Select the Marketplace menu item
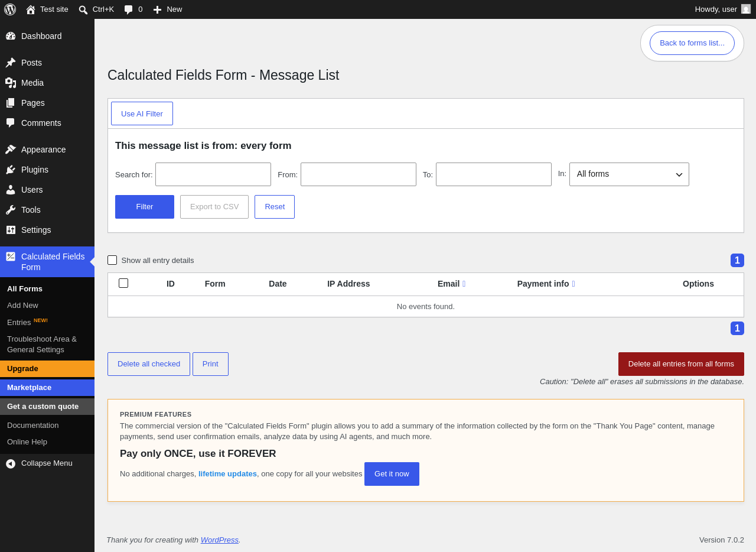Screen dimensions: 756x552 [x=47, y=388]
